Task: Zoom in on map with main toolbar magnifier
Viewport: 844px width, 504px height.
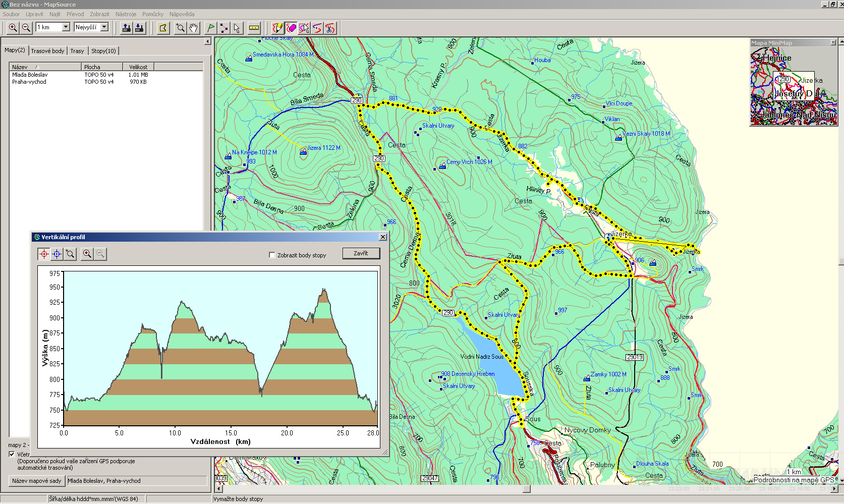Action: click(x=13, y=28)
